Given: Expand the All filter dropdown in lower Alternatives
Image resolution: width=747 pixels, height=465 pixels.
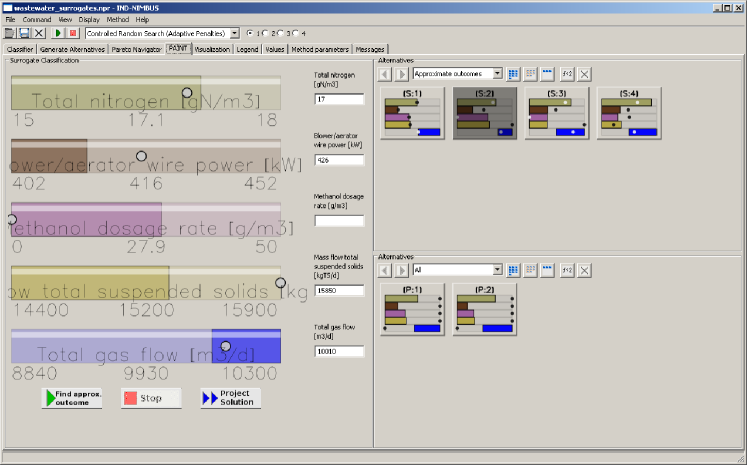Looking at the screenshot, I should pyautogui.click(x=497, y=270).
